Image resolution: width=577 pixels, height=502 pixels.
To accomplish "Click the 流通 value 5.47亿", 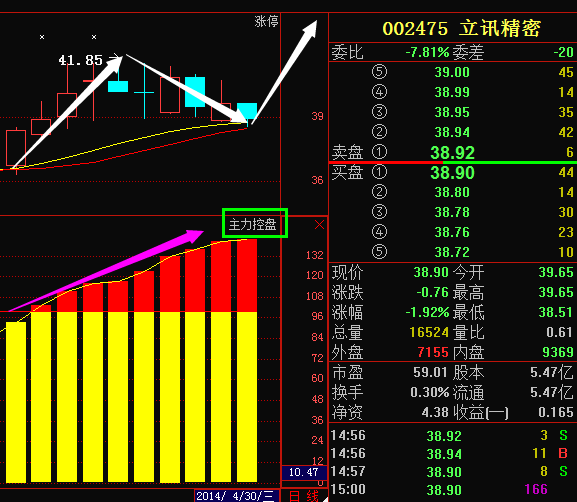I will 552,392.
